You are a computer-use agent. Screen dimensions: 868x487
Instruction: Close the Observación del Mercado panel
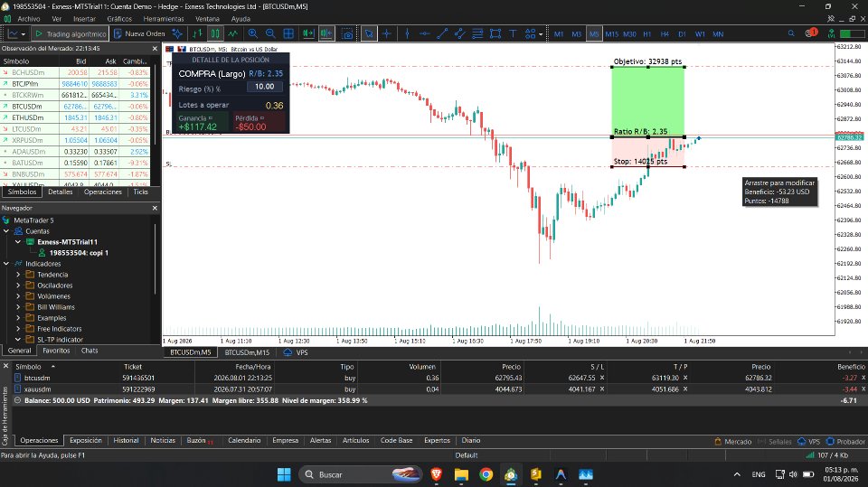tap(155, 49)
